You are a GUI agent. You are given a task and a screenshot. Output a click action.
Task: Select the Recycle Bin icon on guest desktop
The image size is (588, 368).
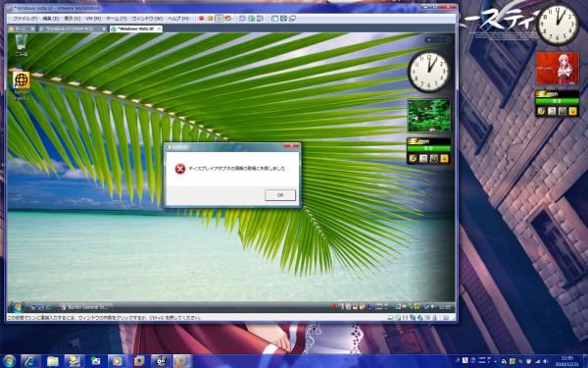pos(21,45)
